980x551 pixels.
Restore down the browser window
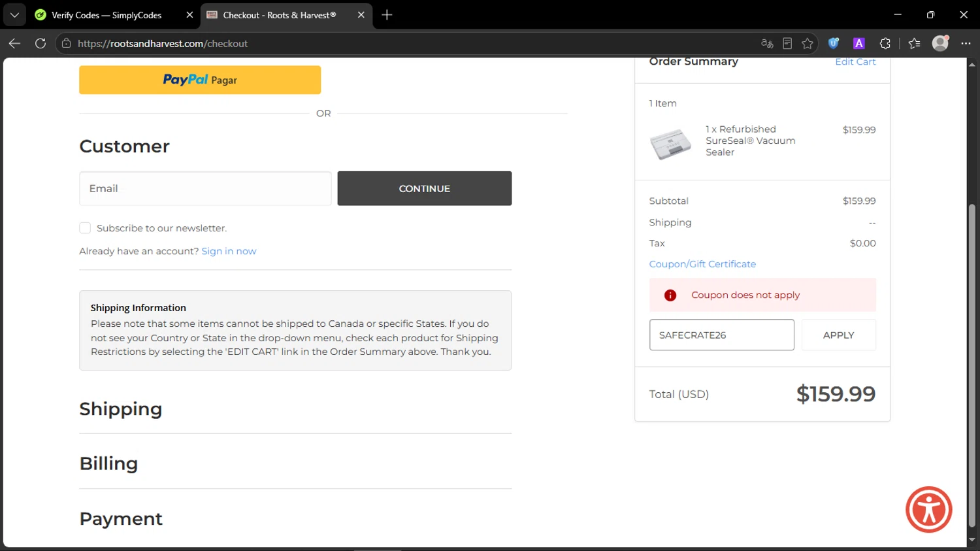coord(930,14)
